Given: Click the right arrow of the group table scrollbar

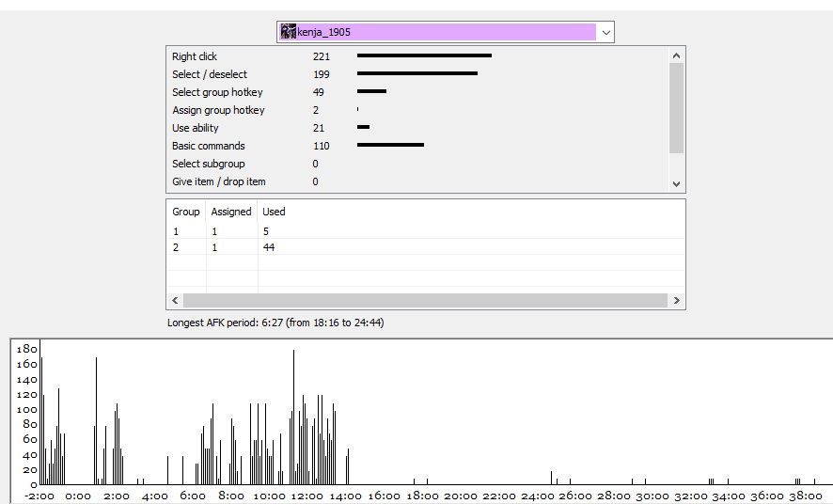Looking at the screenshot, I should 676,300.
